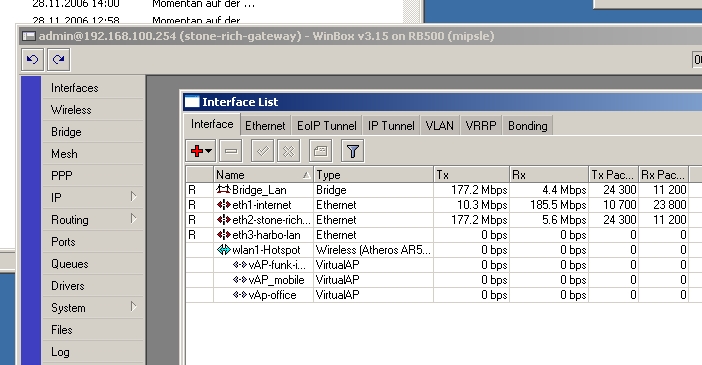Click the vAP_mobile virtual AP icon
The image size is (702, 365).
(240, 280)
